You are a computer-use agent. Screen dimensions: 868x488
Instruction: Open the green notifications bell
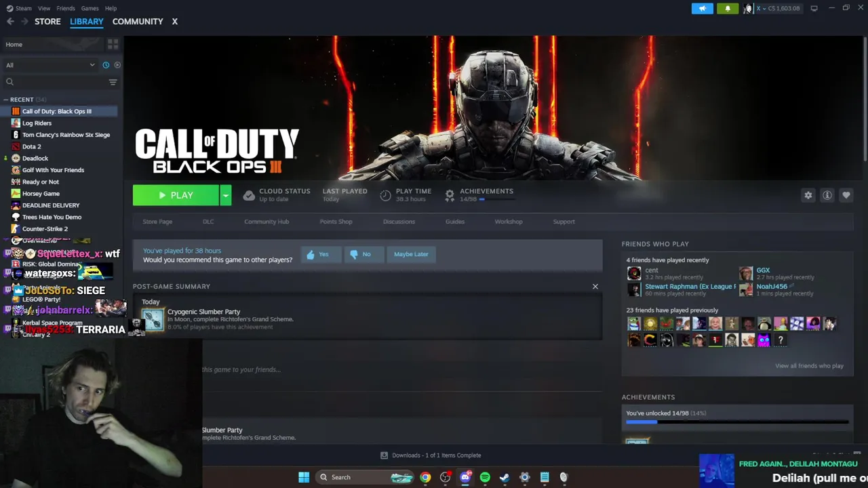click(728, 8)
